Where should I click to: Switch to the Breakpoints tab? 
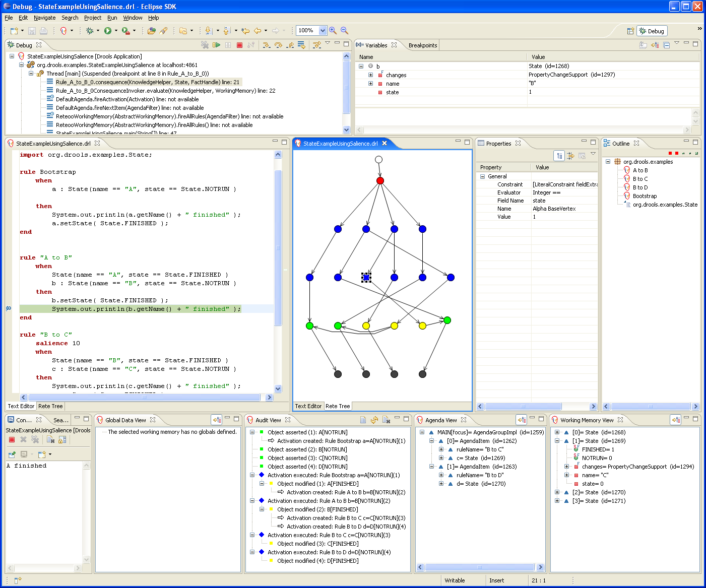point(422,45)
